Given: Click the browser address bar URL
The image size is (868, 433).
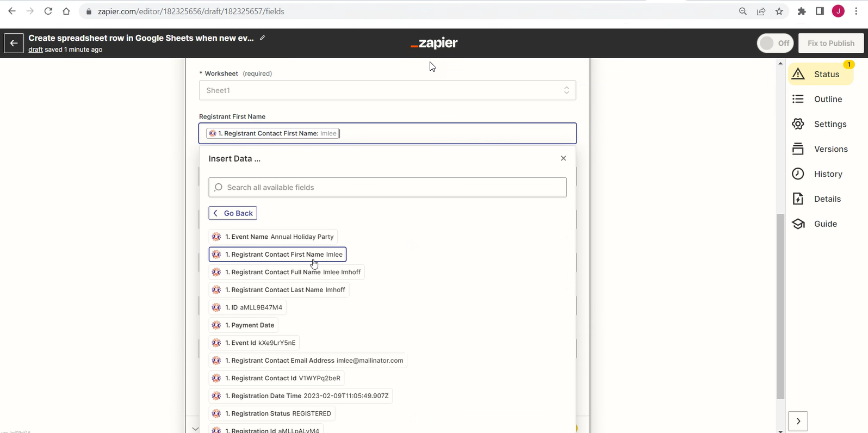Looking at the screenshot, I should pyautogui.click(x=191, y=11).
